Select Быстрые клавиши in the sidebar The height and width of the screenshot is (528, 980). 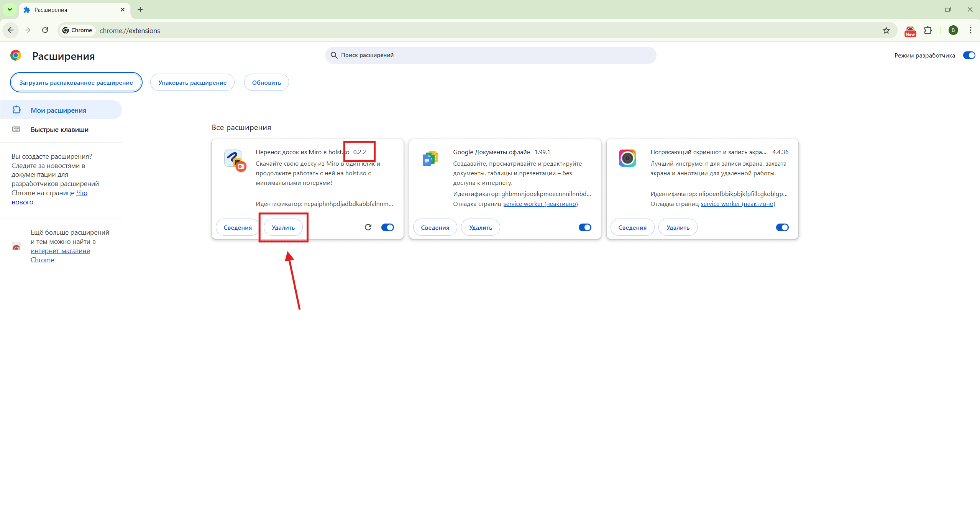(x=59, y=130)
